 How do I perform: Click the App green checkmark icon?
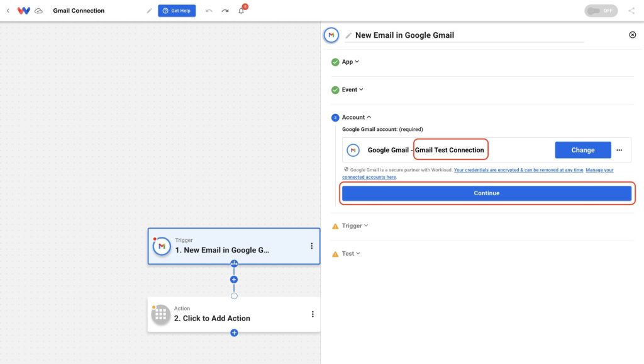[x=335, y=62]
